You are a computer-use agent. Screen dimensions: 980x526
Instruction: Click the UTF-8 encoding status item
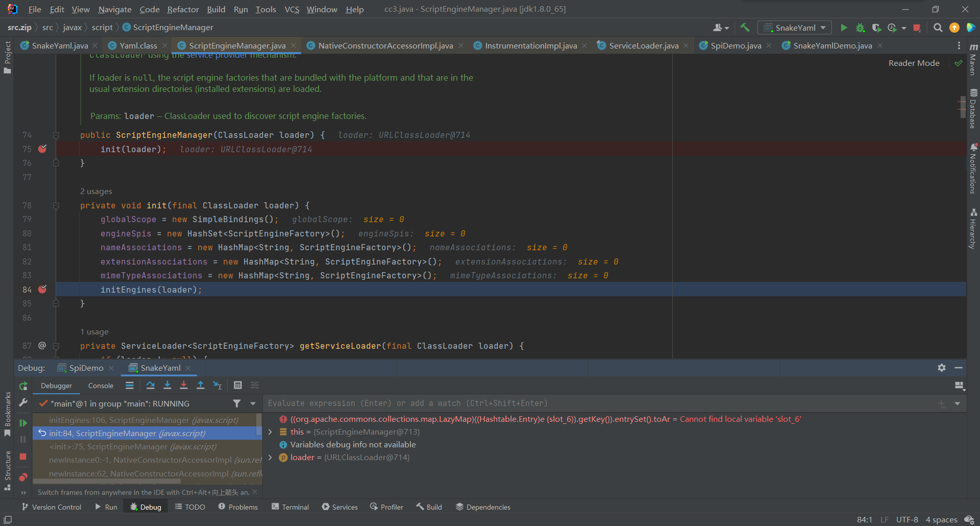[907, 519]
